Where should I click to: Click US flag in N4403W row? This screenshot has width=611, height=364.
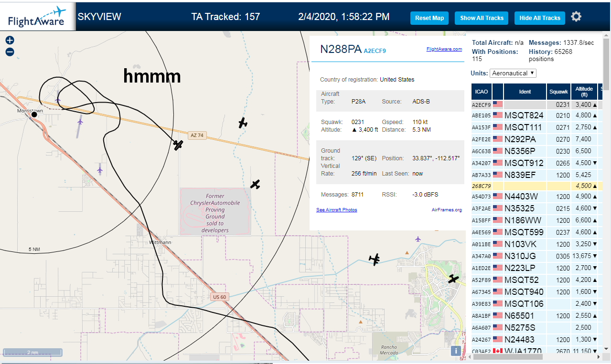coord(498,197)
